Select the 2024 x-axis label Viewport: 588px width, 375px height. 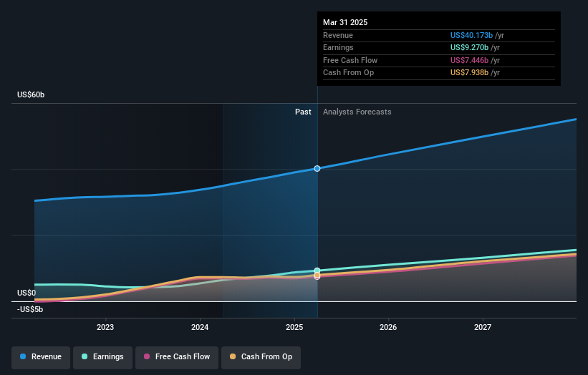point(200,327)
